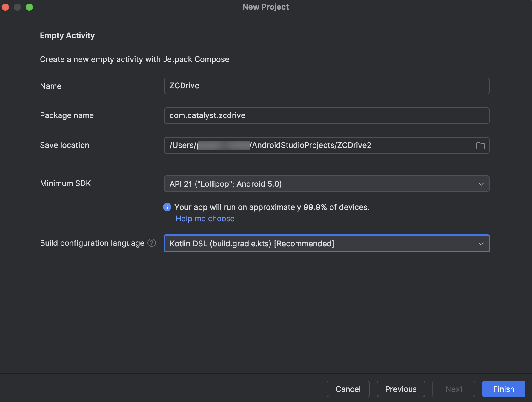The image size is (532, 402).
Task: Open the Help me choose link
Action: tap(205, 219)
